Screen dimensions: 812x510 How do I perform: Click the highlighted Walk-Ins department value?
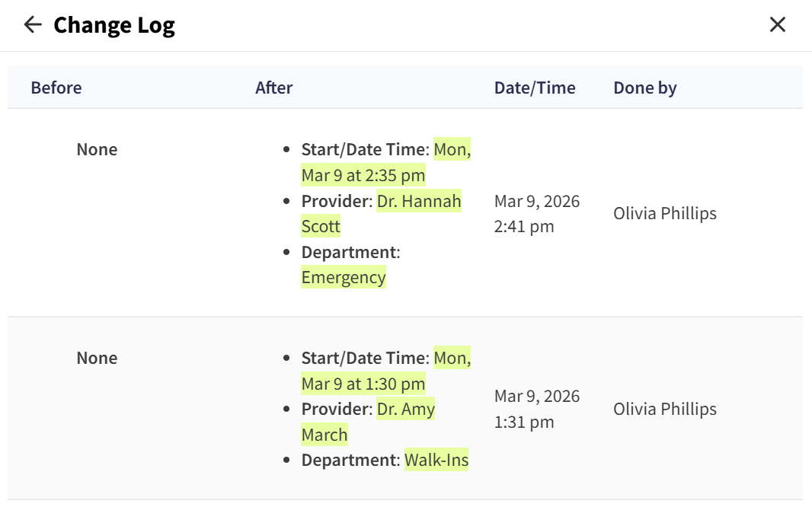436,461
